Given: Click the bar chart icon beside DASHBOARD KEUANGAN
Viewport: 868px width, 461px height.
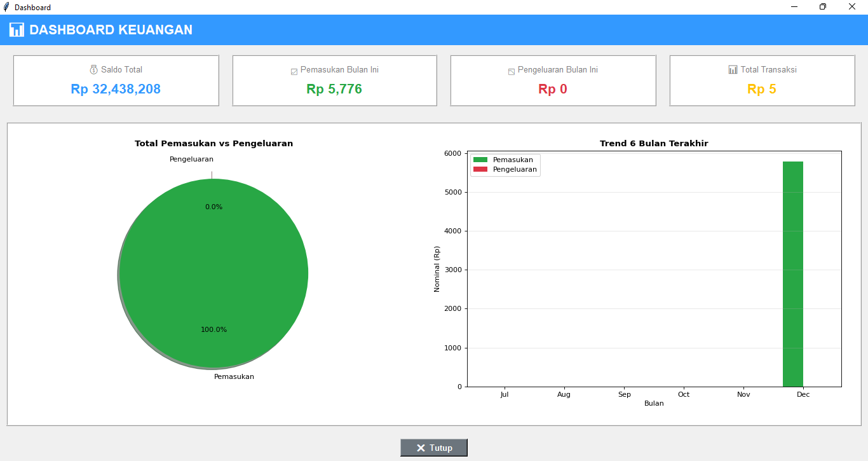Looking at the screenshot, I should (x=16, y=29).
